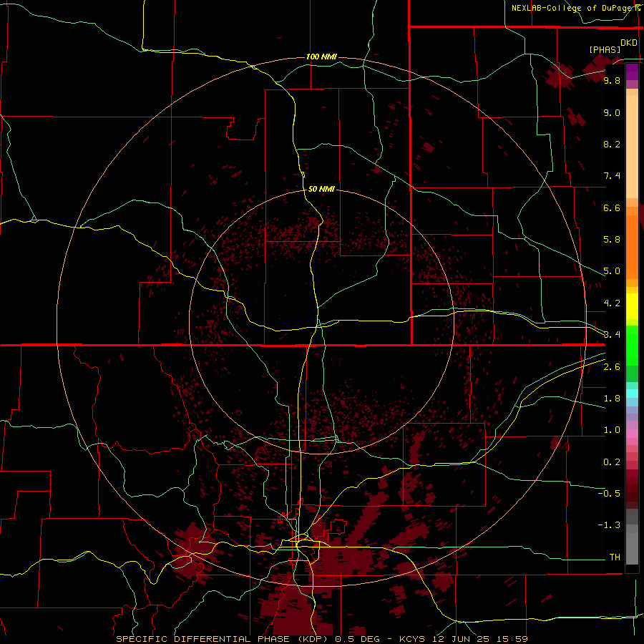Click the -1.3 scale value
The image size is (644, 644).
(x=609, y=525)
